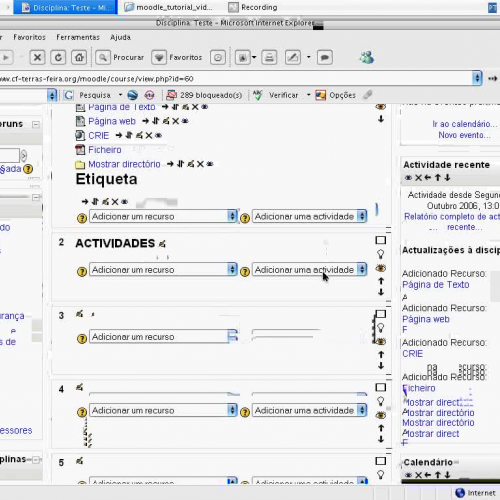Move the Mostrar directório resource
500x500 pixels.
180,164
